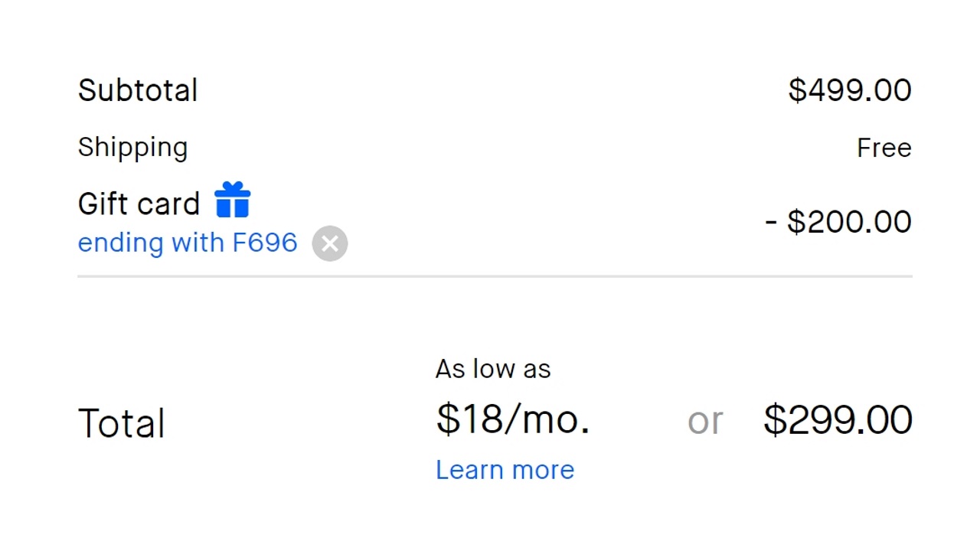Click the Subtotal label
The height and width of the screenshot is (551, 980).
coord(138,90)
